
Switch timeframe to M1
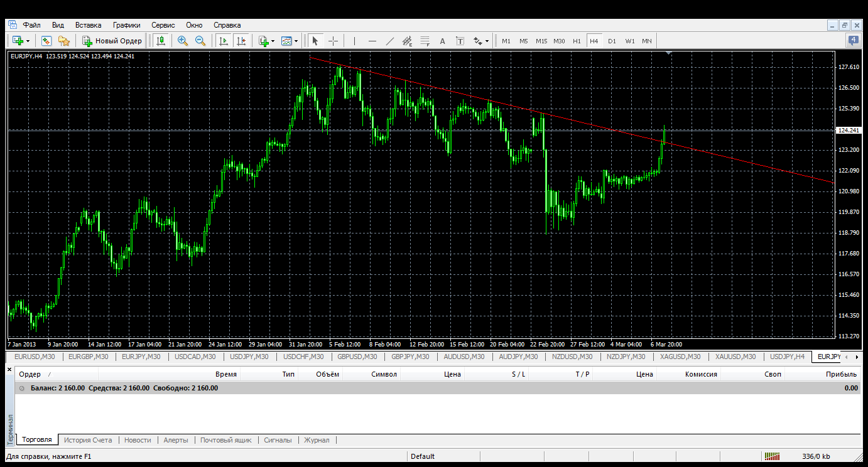(x=506, y=41)
